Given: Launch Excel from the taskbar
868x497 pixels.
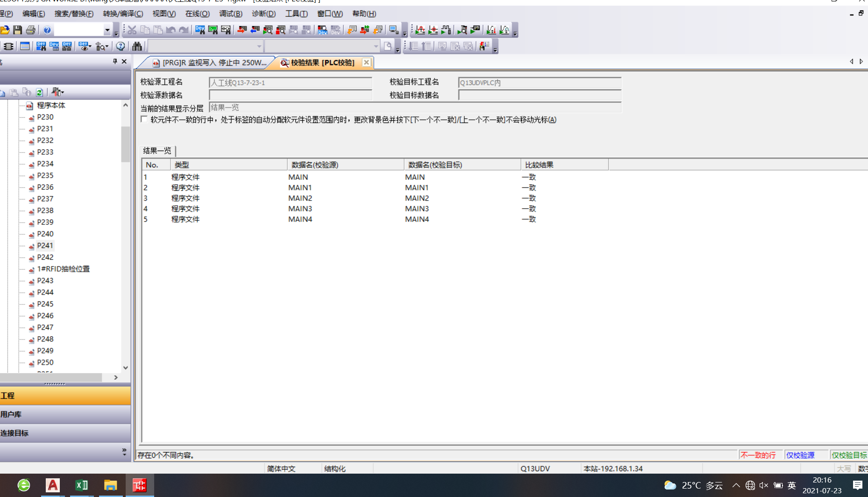Looking at the screenshot, I should point(82,485).
